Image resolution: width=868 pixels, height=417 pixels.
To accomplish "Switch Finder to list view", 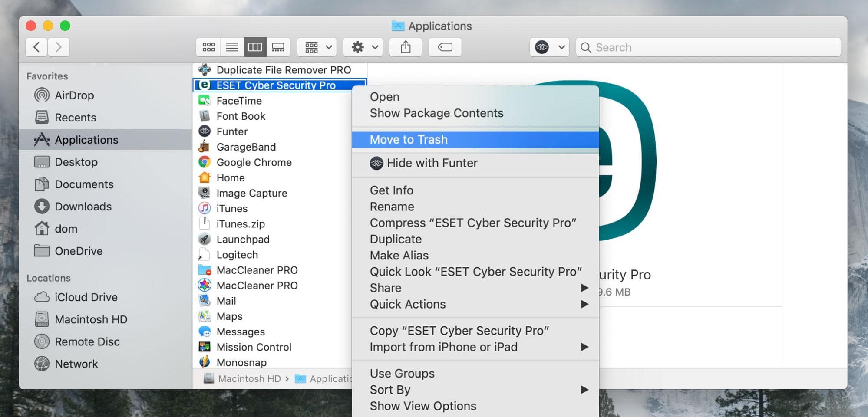I will (x=232, y=47).
